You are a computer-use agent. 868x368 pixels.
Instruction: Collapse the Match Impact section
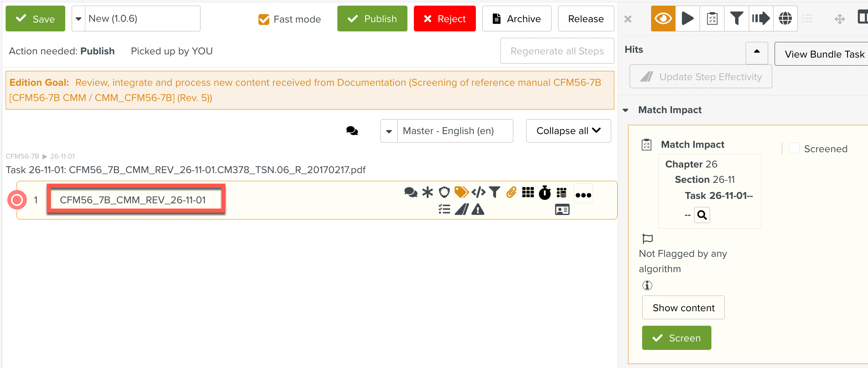(625, 110)
